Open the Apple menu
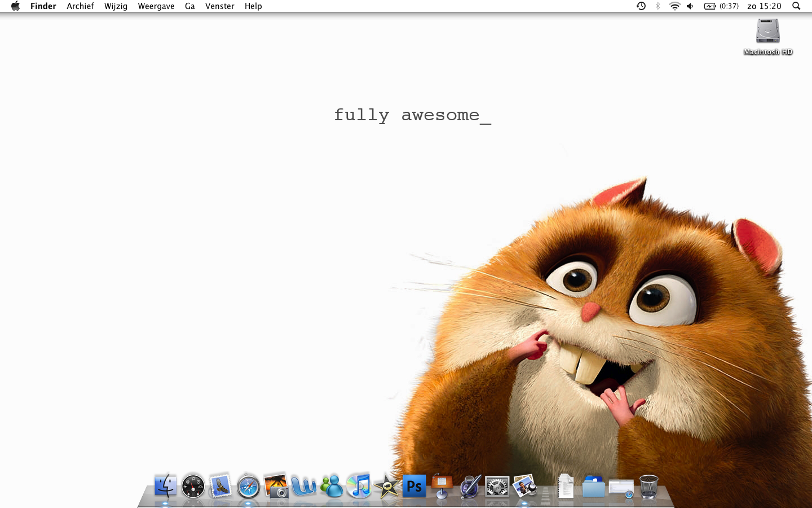The width and height of the screenshot is (812, 508). (x=15, y=6)
